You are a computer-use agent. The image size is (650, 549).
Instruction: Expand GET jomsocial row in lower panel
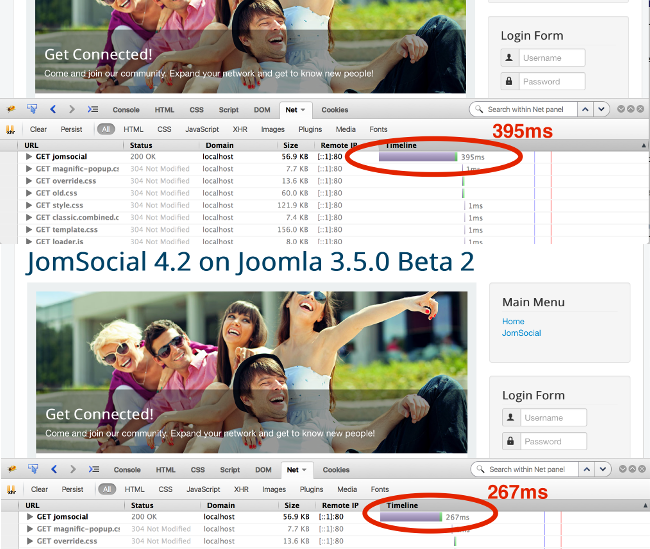coord(30,517)
